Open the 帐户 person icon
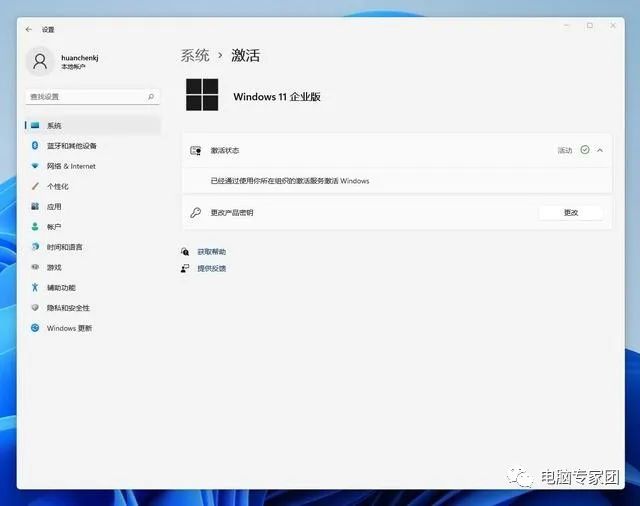The height and width of the screenshot is (506, 640). 35,226
